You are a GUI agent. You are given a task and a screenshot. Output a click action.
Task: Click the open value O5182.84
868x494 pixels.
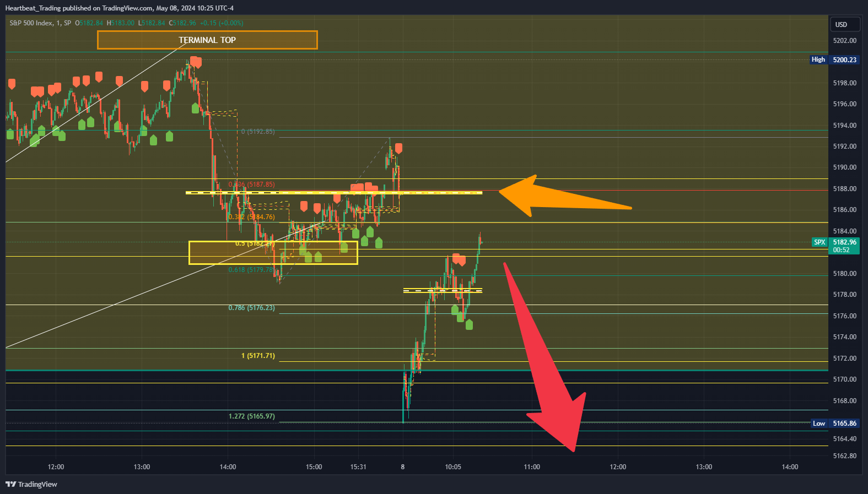tap(89, 23)
